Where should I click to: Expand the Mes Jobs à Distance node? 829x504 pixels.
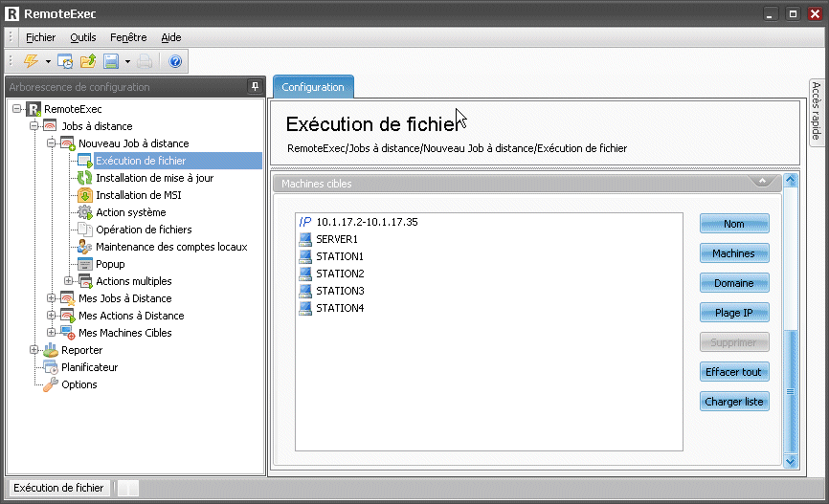click(52, 298)
